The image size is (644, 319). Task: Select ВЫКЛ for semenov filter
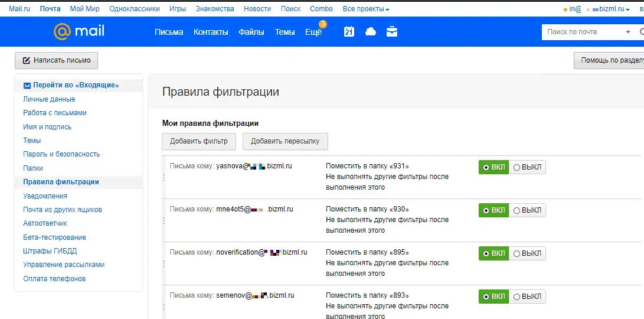point(527,297)
